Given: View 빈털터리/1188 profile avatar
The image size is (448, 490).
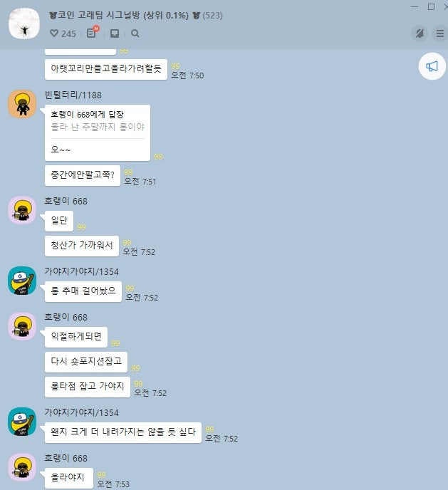Looking at the screenshot, I should 22,104.
